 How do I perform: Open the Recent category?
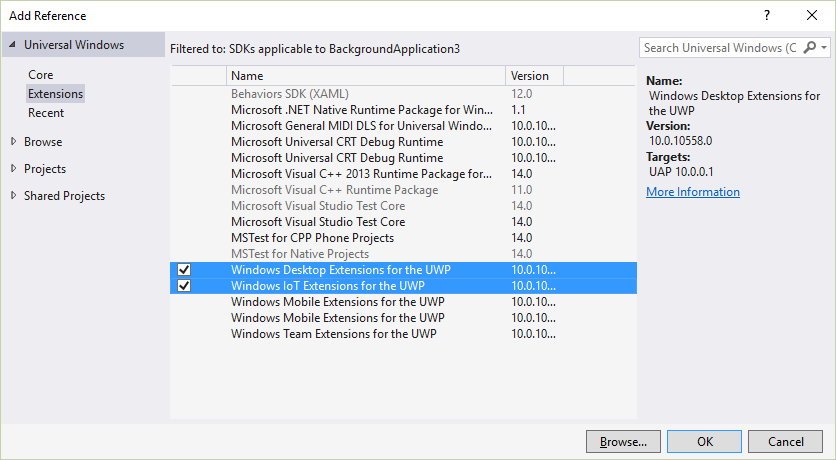[46, 113]
